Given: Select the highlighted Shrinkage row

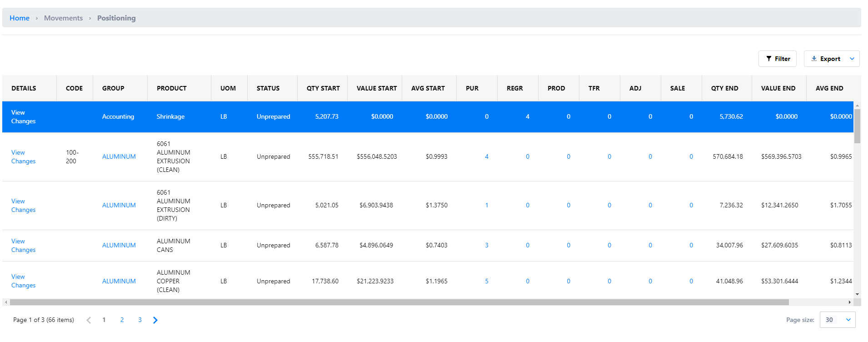Looking at the screenshot, I should (428, 117).
